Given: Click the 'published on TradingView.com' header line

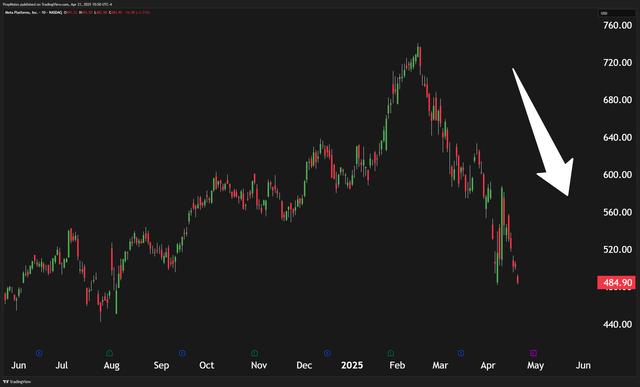Looking at the screenshot, I should (x=57, y=4).
